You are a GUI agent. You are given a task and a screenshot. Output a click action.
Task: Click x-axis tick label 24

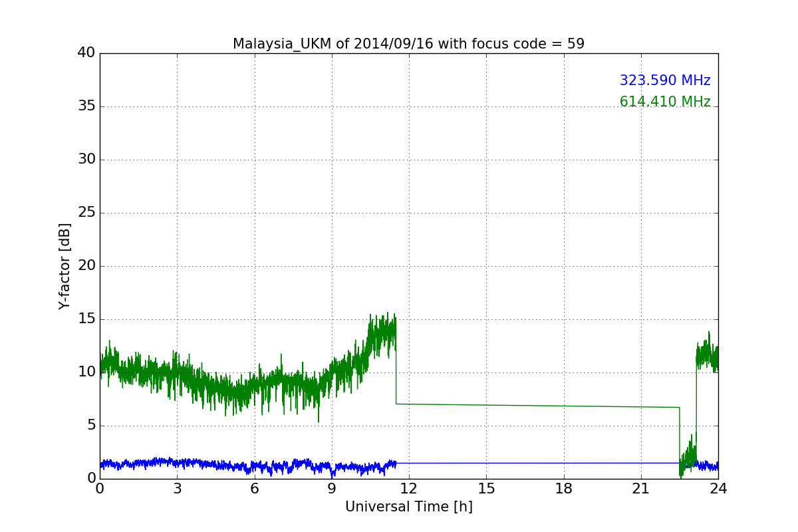point(718,489)
